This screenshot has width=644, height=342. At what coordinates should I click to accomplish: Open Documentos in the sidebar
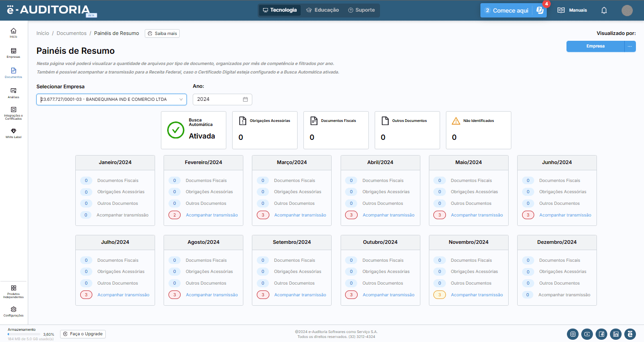tap(13, 73)
